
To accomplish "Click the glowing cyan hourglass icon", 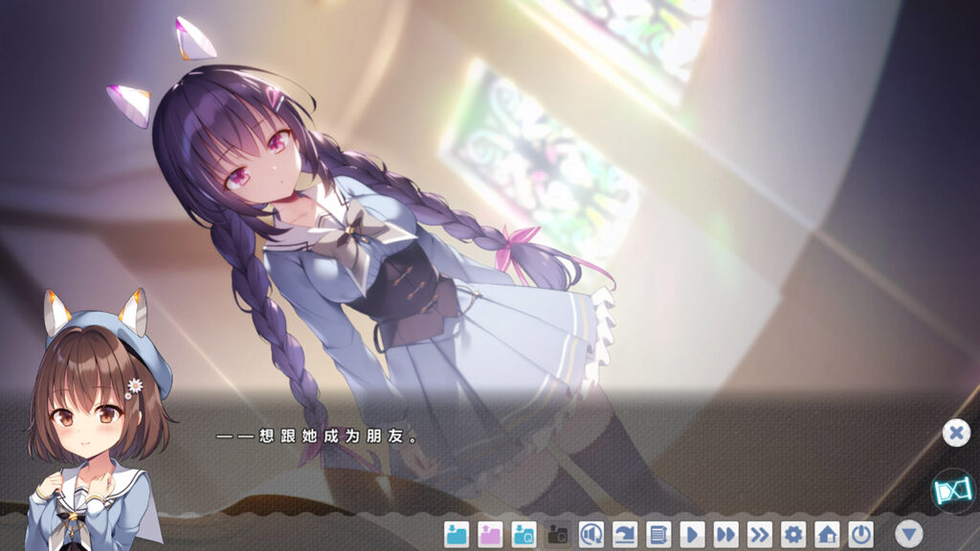I will pos(952,490).
